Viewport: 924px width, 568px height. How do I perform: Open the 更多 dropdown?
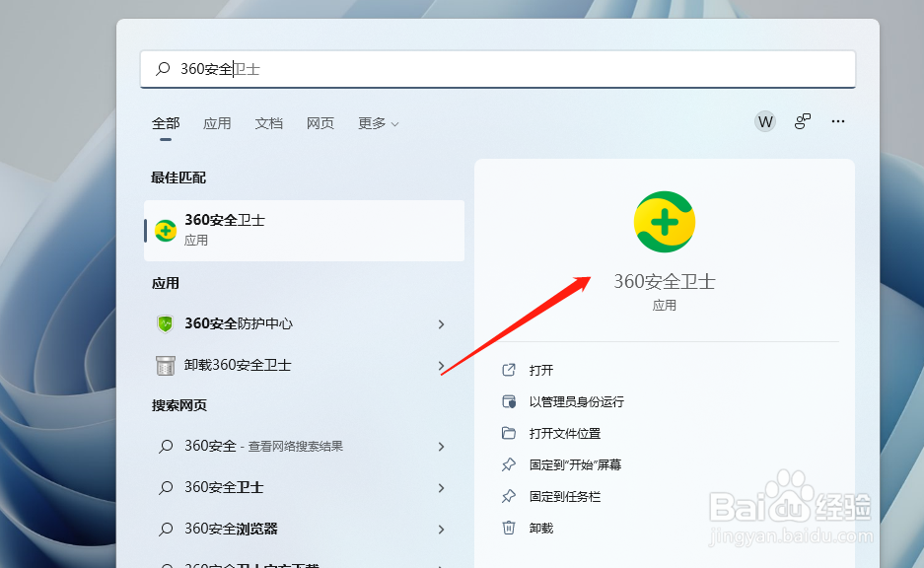click(379, 123)
